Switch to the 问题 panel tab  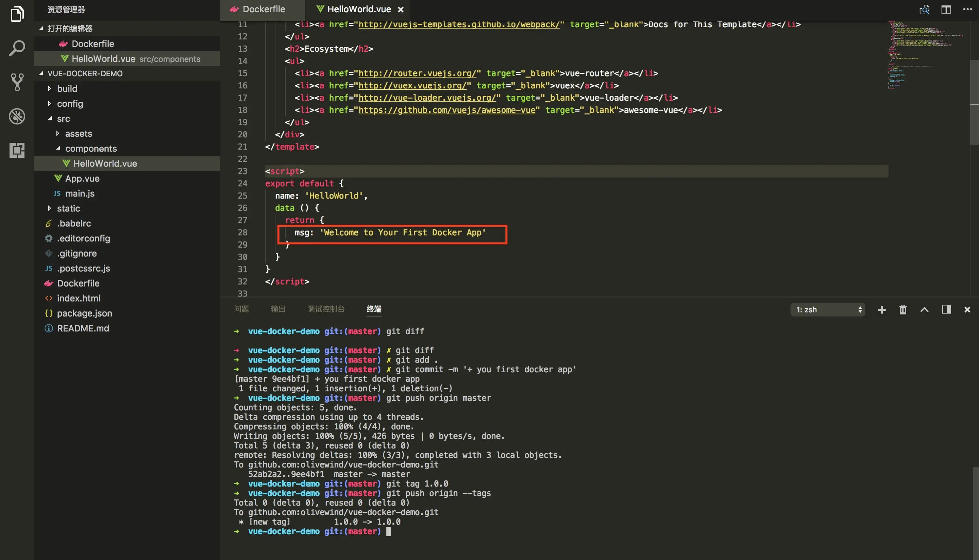point(241,309)
